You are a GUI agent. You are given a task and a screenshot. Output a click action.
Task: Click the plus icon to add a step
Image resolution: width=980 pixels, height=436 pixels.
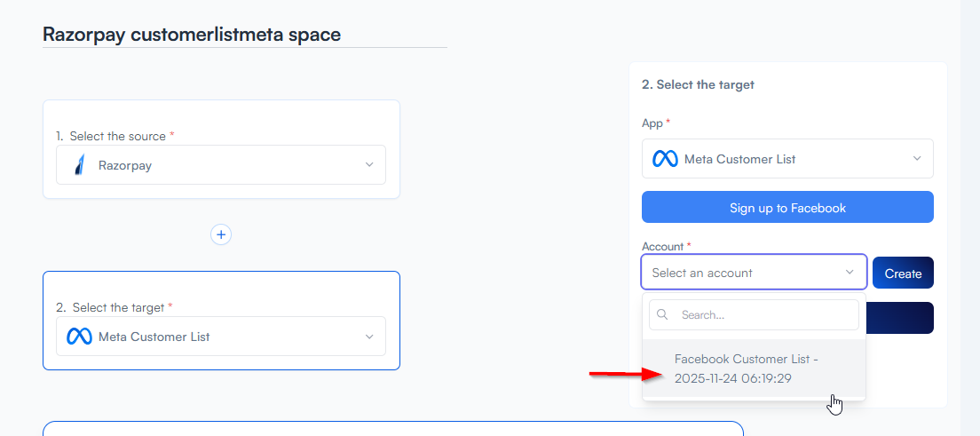click(x=221, y=234)
